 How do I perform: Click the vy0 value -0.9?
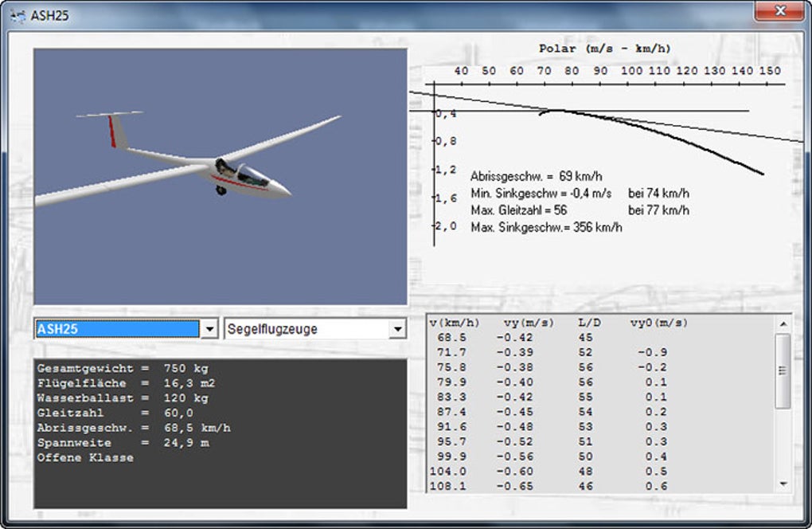(653, 352)
